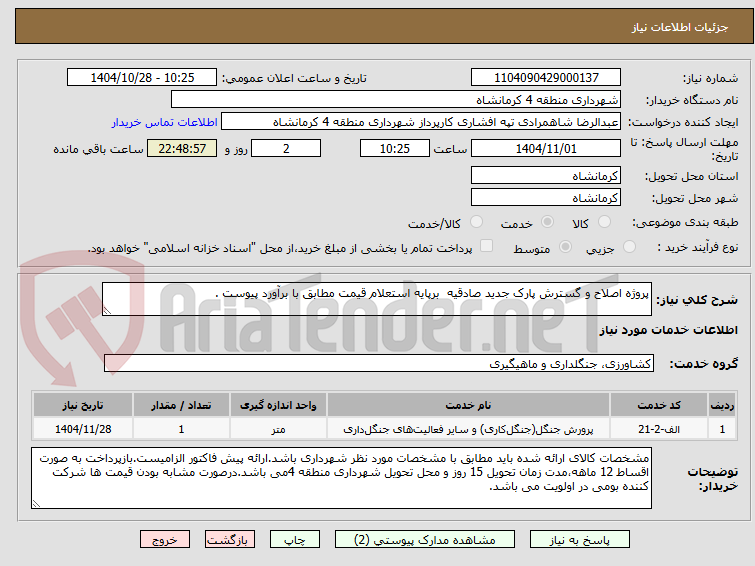
Task: Select the کالا radio button
Action: 604,222
